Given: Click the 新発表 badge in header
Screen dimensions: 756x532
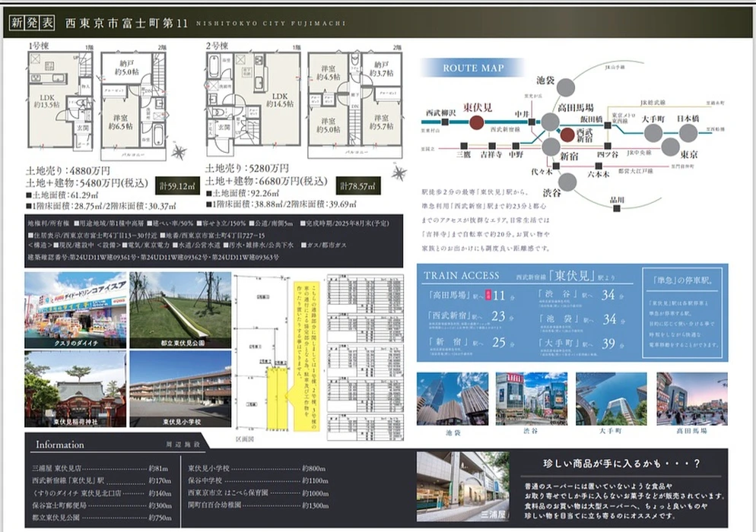Looking at the screenshot, I should [x=32, y=23].
